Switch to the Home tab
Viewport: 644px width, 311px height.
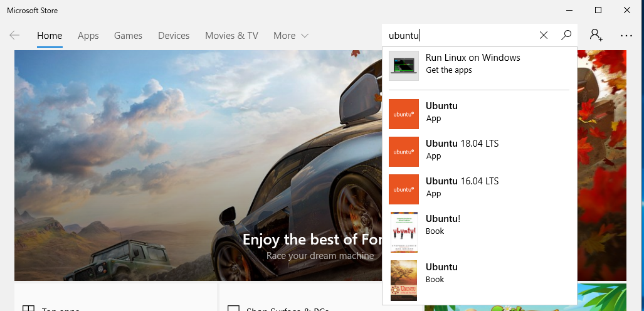click(50, 36)
